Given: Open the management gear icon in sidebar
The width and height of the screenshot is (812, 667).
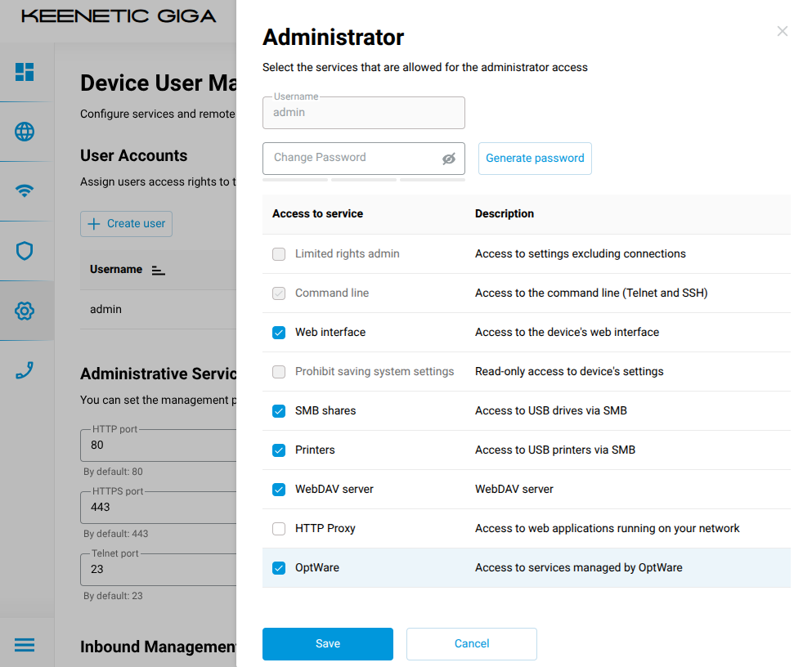Looking at the screenshot, I should tap(25, 311).
